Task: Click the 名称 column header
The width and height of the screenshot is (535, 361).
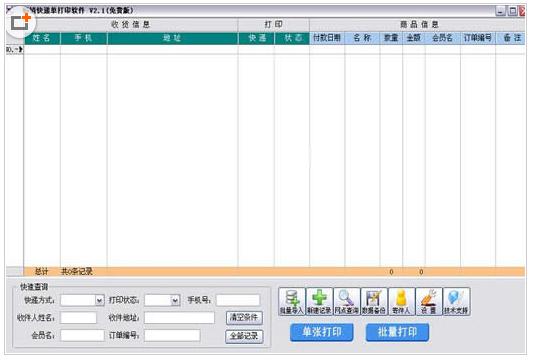Action: 362,38
